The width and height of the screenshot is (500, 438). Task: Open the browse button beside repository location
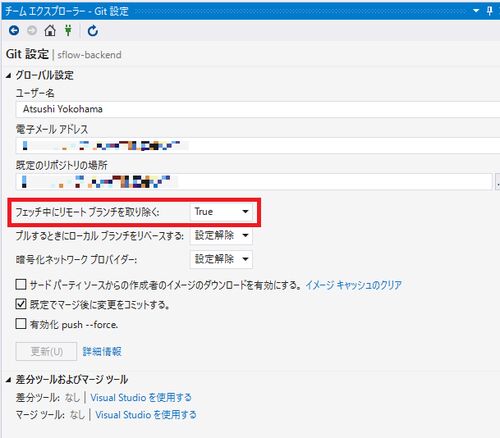pos(497,182)
